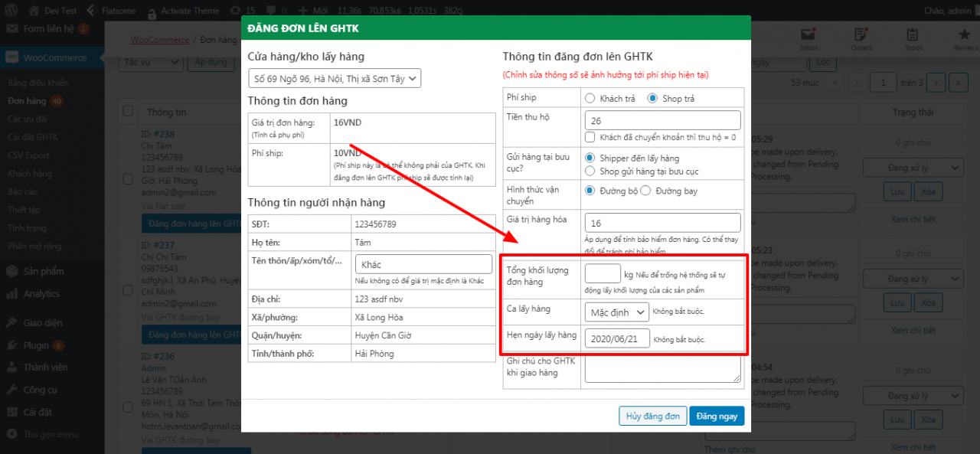Click the Hủy đăng đơn button
This screenshot has width=980, height=454.
tap(652, 416)
